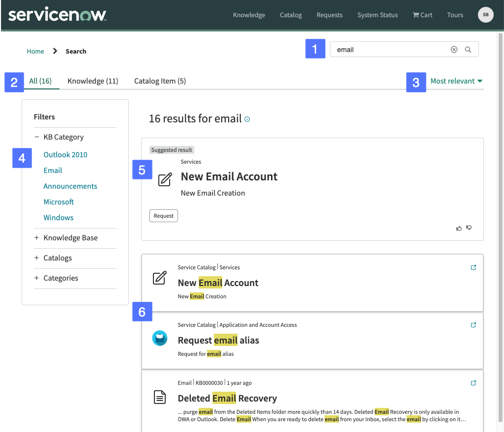504x432 pixels.
Task: Click 'Service Catalog | Application and Account Access' text
Action: point(237,325)
